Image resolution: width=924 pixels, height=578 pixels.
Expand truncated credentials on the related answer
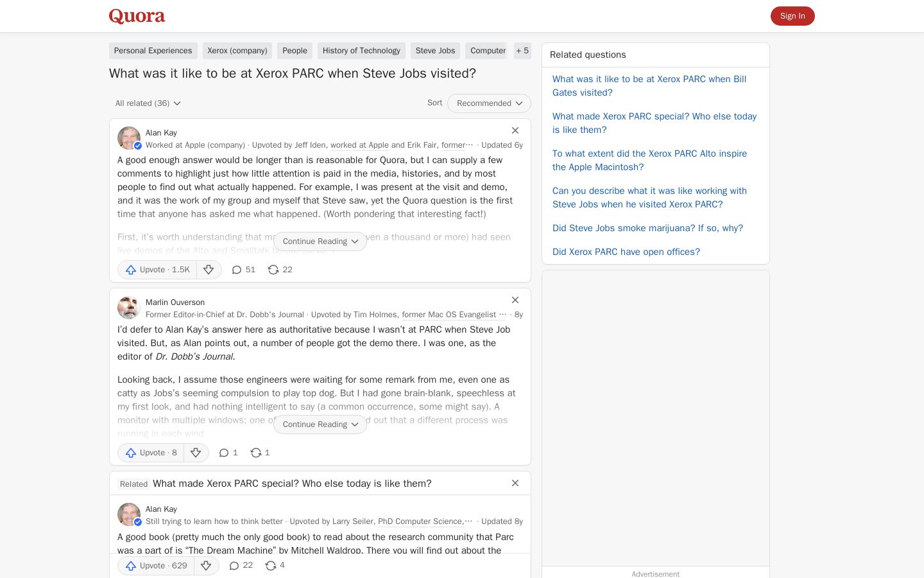[x=468, y=521]
